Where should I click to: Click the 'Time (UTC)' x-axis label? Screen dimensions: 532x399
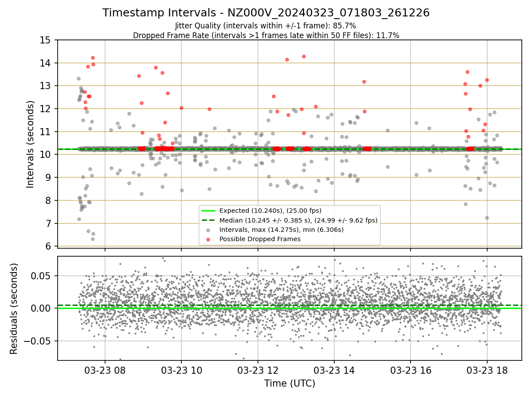click(x=289, y=383)
